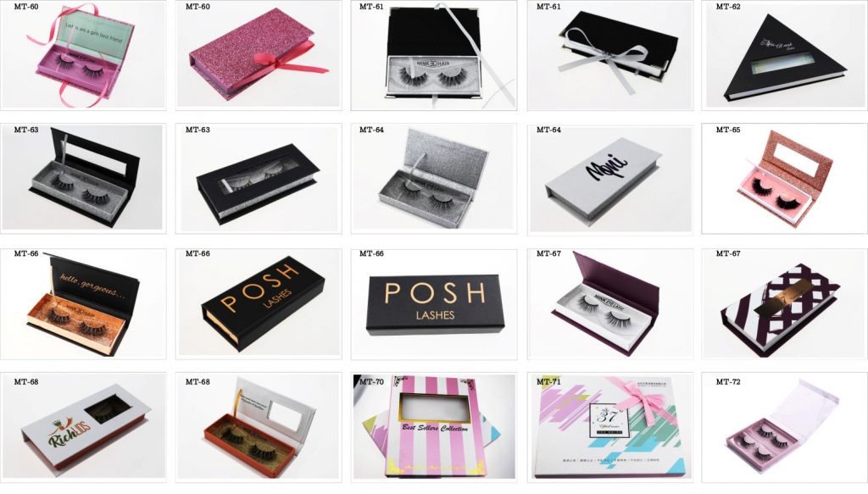The width and height of the screenshot is (868, 494).
Task: Select the MT-60 open box with pink ribbon
Action: tap(84, 55)
